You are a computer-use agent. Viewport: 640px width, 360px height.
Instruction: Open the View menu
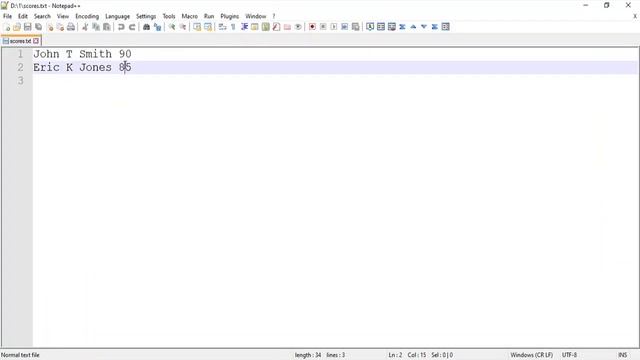point(63,16)
